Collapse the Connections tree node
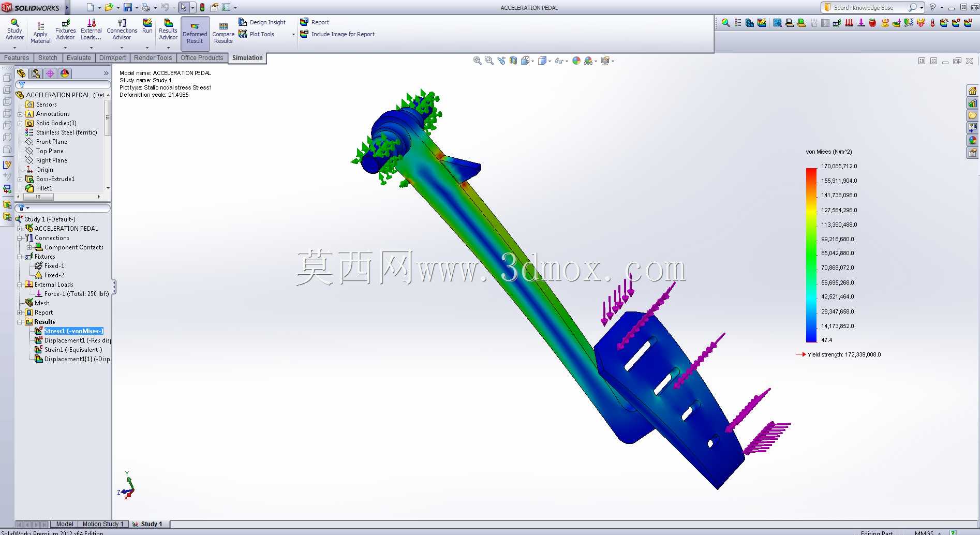980x535 pixels. click(x=20, y=238)
